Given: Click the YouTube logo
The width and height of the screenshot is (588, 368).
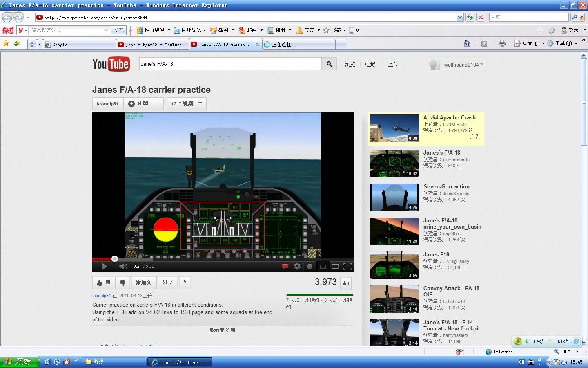Looking at the screenshot, I should point(111,64).
